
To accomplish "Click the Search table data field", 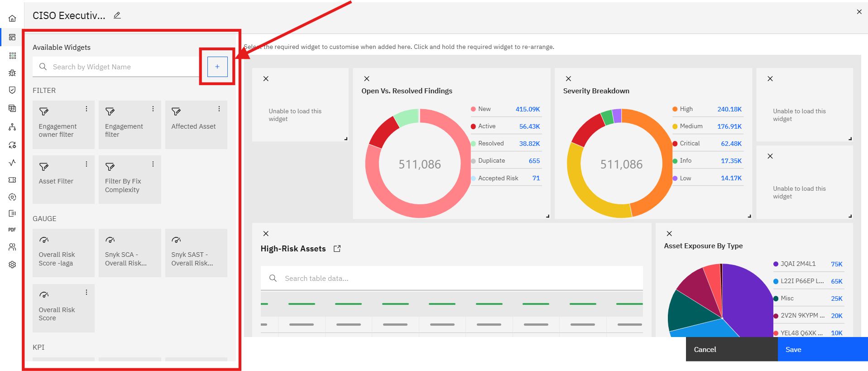I will click(x=452, y=278).
